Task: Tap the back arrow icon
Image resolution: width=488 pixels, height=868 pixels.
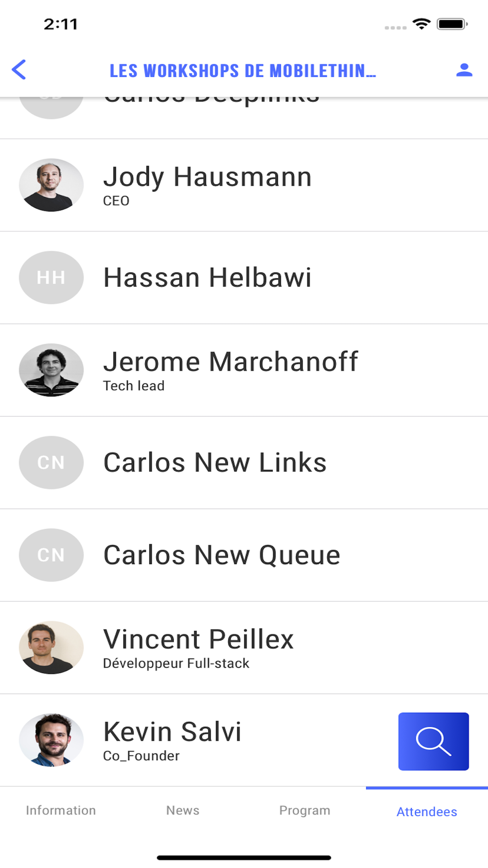Action: tap(19, 70)
